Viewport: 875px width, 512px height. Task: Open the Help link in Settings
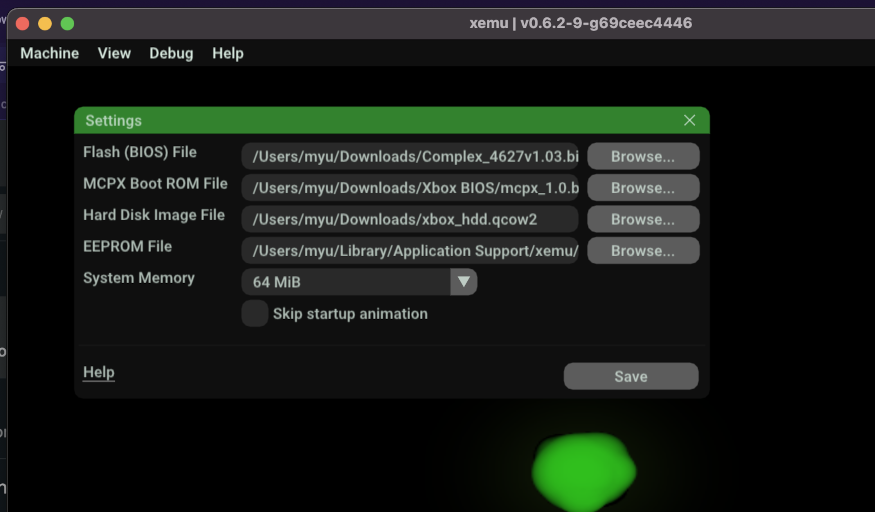(x=99, y=372)
